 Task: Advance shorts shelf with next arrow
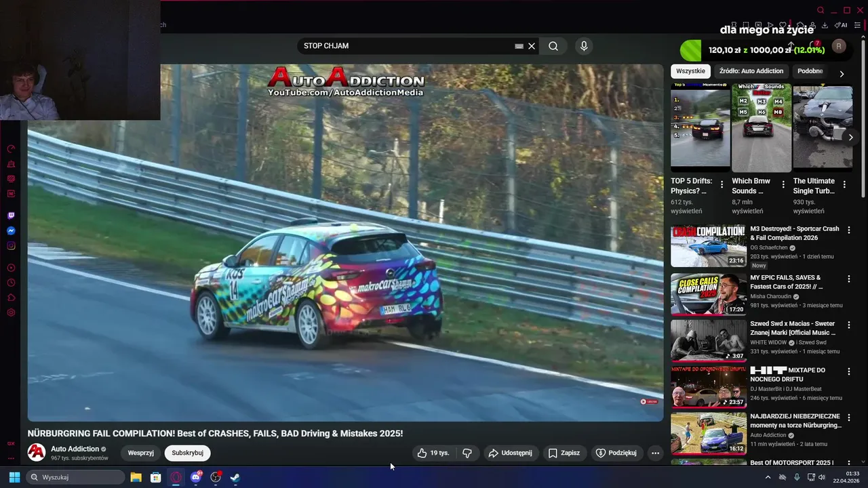[850, 137]
